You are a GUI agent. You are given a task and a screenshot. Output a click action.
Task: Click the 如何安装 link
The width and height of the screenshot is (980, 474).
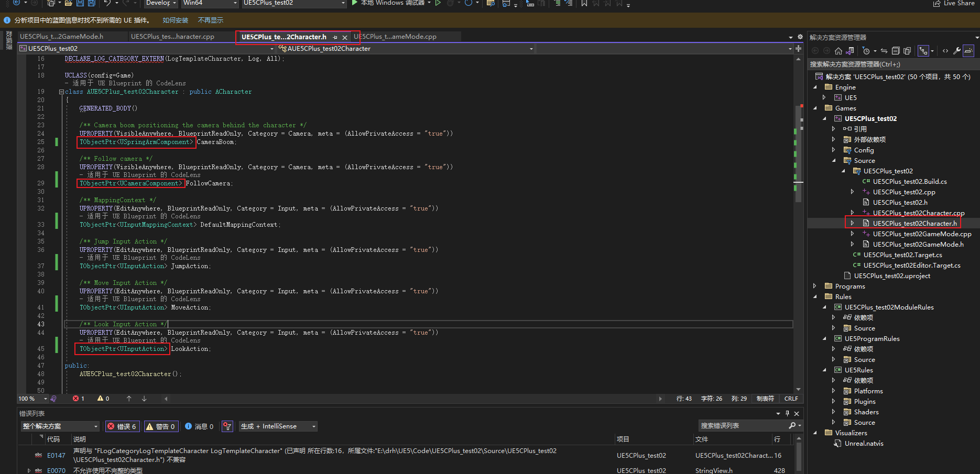pyautogui.click(x=175, y=20)
